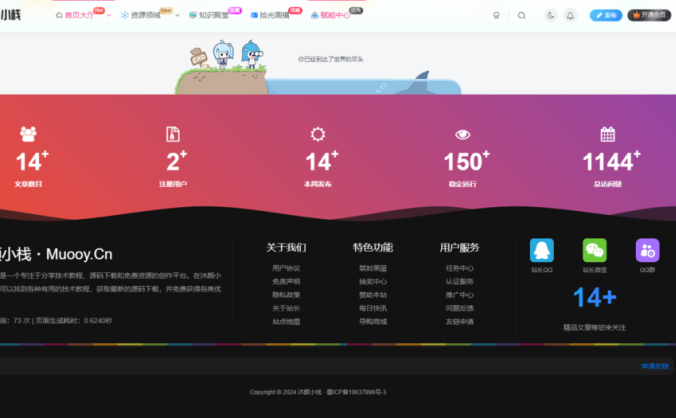
Task: Click the green 站长微信 WeChat icon
Action: (x=595, y=250)
